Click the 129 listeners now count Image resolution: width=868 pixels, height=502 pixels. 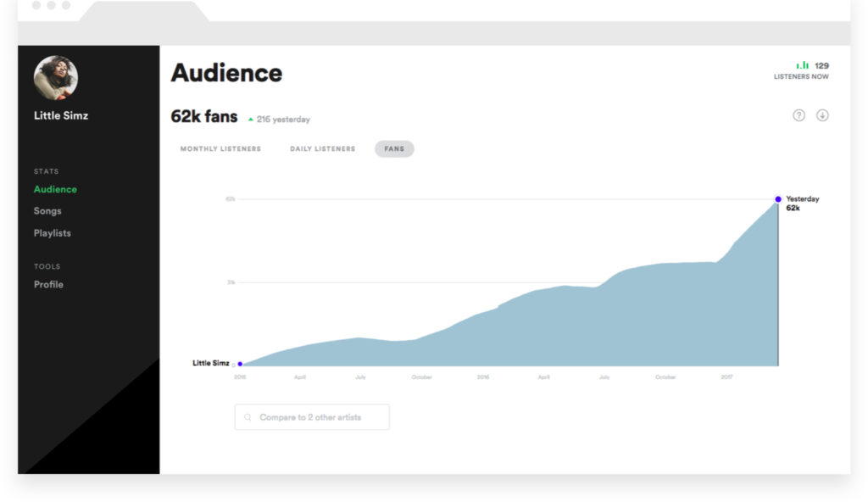821,65
